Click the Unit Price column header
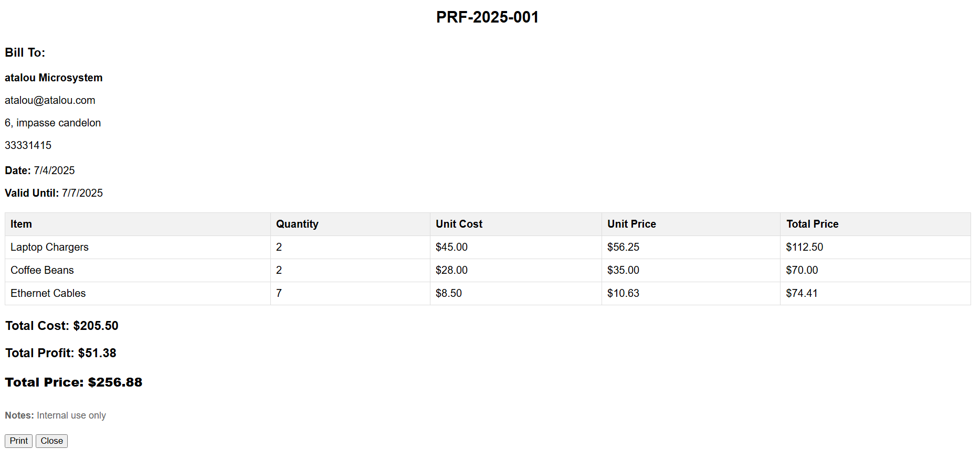This screenshot has width=980, height=460. [x=631, y=224]
